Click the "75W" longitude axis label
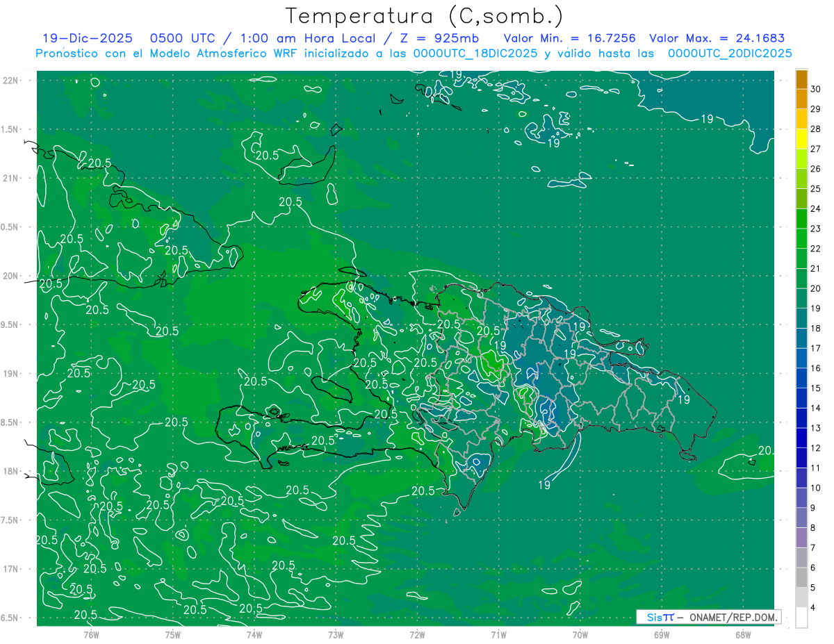The height and width of the screenshot is (644, 834). tap(173, 634)
